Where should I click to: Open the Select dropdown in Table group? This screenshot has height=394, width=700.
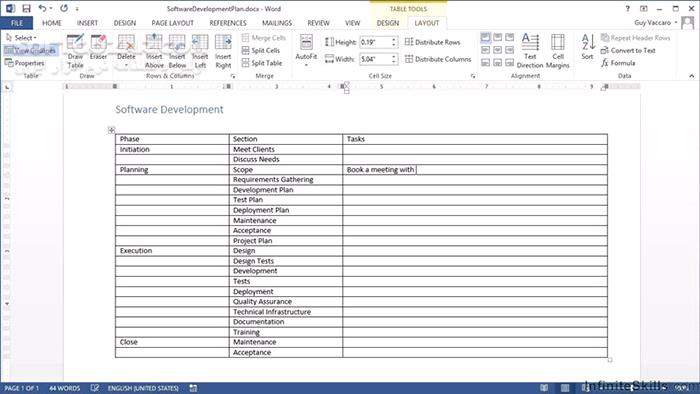(21, 38)
